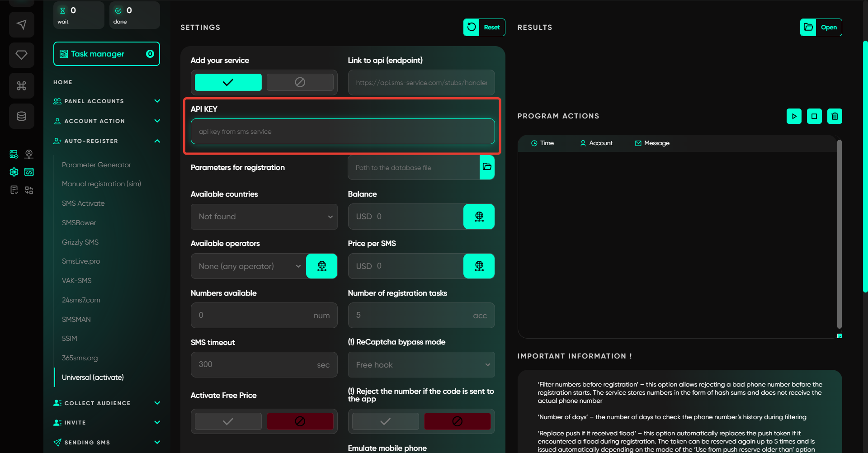Clear program actions with trash icon
Screen dimensions: 868x453
click(x=835, y=116)
